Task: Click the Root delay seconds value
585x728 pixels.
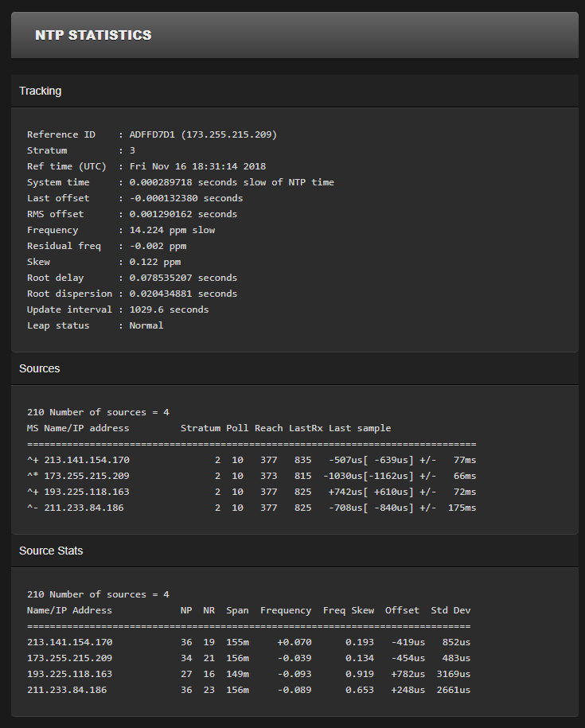Action: [183, 278]
